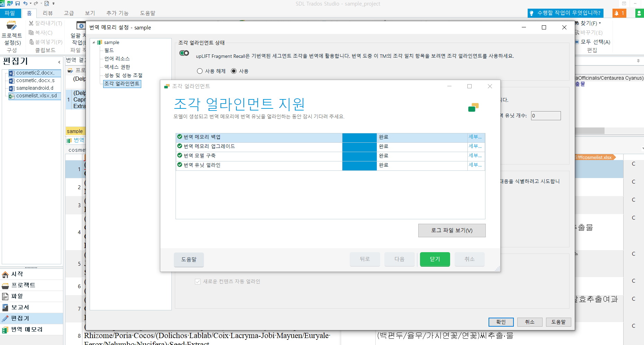Screen dimensions: 644x345
Task: Click the Copy (복사) command
Action: [x=41, y=33]
